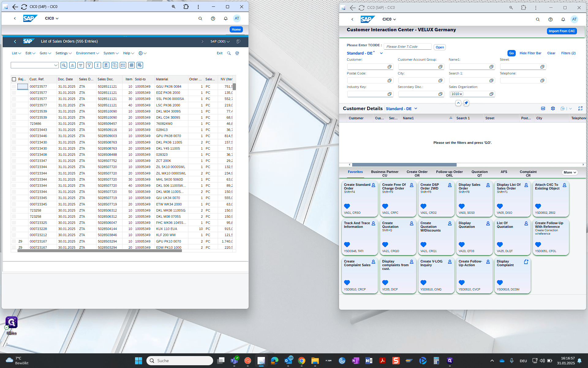The height and width of the screenshot is (368, 588).
Task: Click the Hide Filter Bar link
Action: 530,53
